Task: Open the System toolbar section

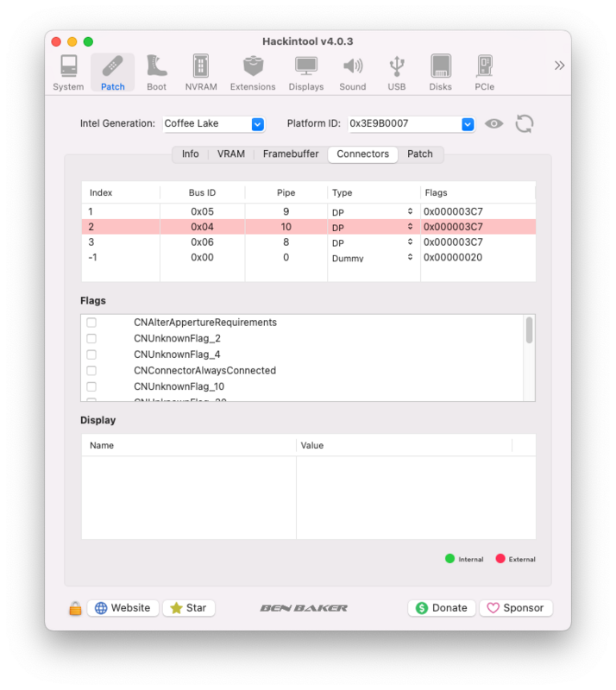Action: (68, 72)
